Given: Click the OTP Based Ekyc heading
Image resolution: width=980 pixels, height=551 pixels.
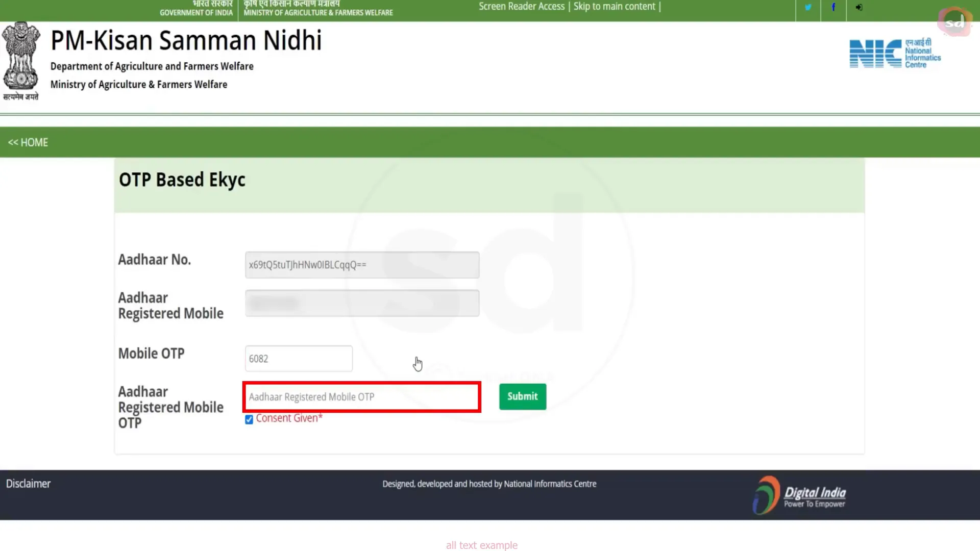Looking at the screenshot, I should click(x=182, y=180).
